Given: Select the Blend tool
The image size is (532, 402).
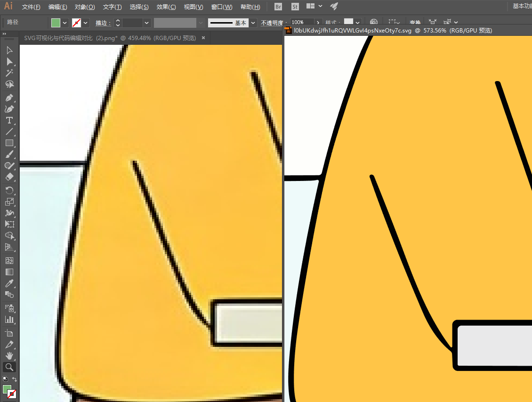Looking at the screenshot, I should [x=9, y=295].
